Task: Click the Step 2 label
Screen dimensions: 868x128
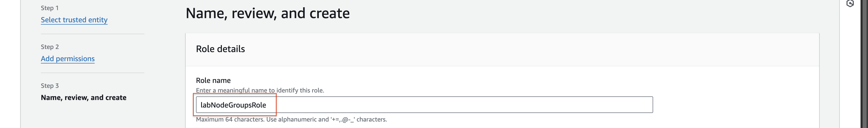Action: click(50, 47)
